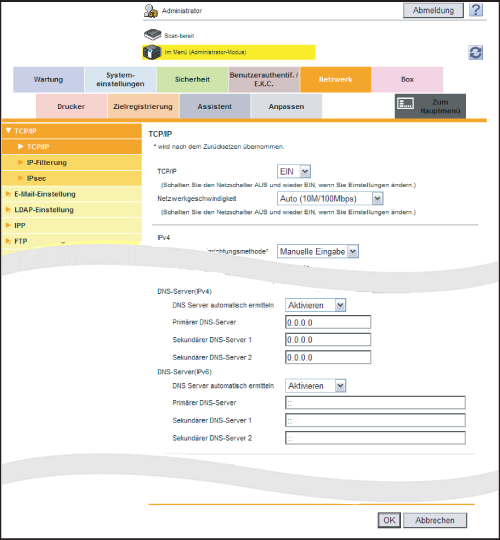500x540 pixels.
Task: Click the 'DNS-Server(IPv6)' heading
Action: 184,372
